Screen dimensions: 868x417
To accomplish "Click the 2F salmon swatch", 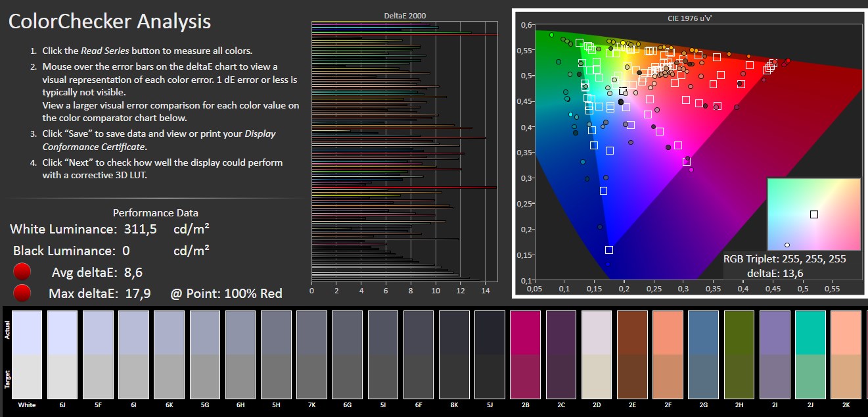I will tap(668, 354).
